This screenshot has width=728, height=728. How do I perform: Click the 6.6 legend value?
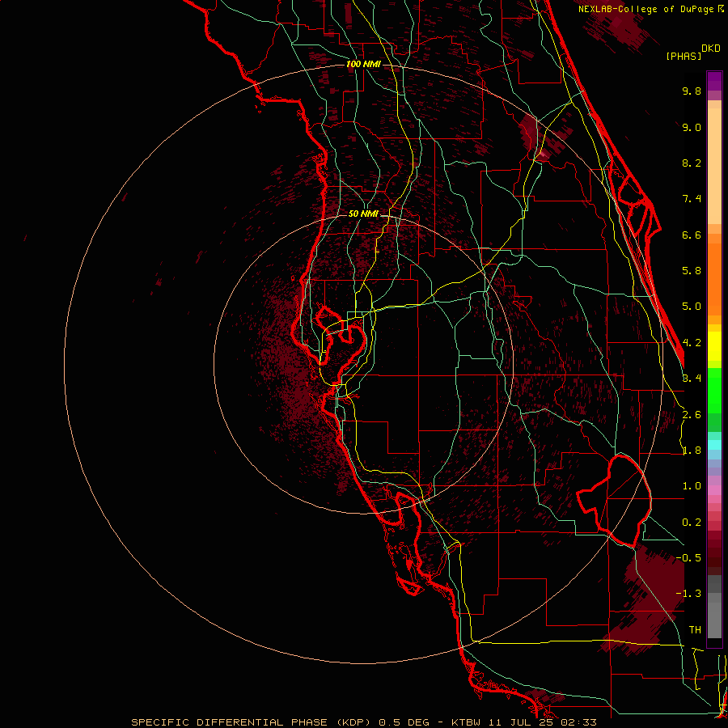pos(692,235)
